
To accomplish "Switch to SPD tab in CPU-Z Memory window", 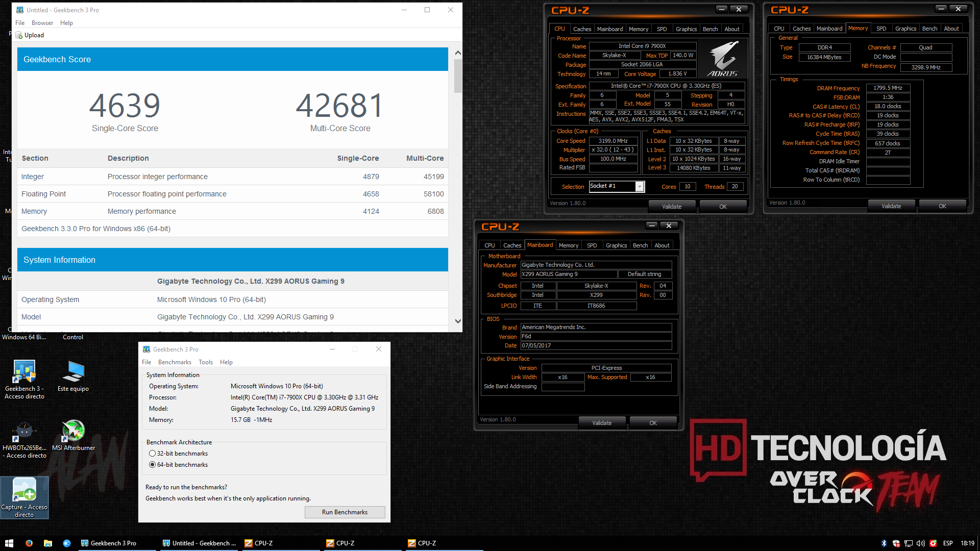I will (x=881, y=29).
